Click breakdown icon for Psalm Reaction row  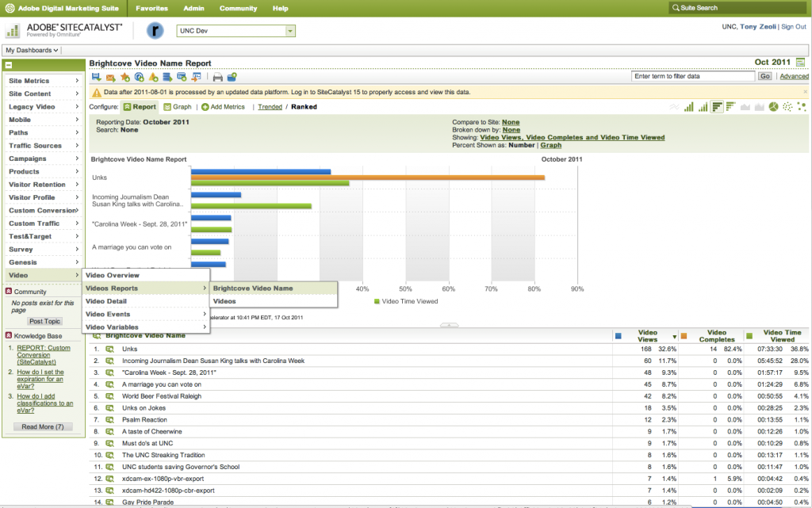(109, 419)
